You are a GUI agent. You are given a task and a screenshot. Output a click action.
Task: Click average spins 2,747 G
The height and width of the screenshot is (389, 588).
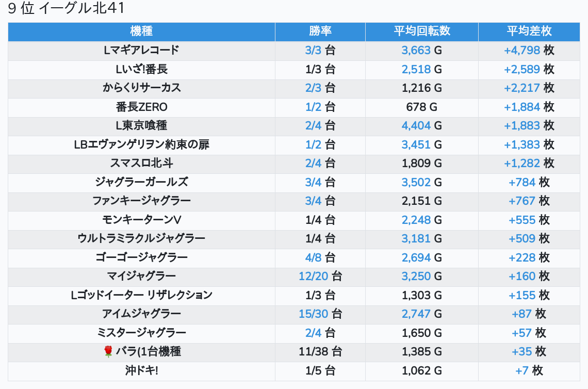coord(422,314)
